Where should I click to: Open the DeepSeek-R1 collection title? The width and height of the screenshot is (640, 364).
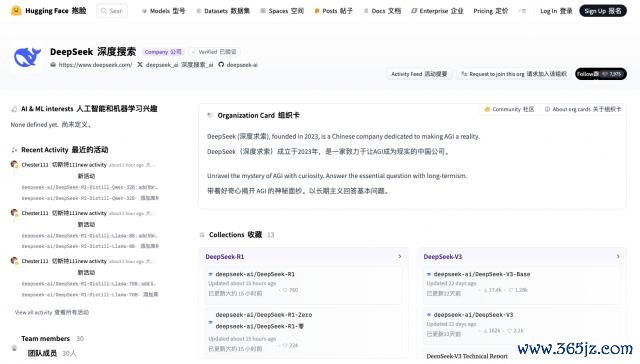point(224,257)
